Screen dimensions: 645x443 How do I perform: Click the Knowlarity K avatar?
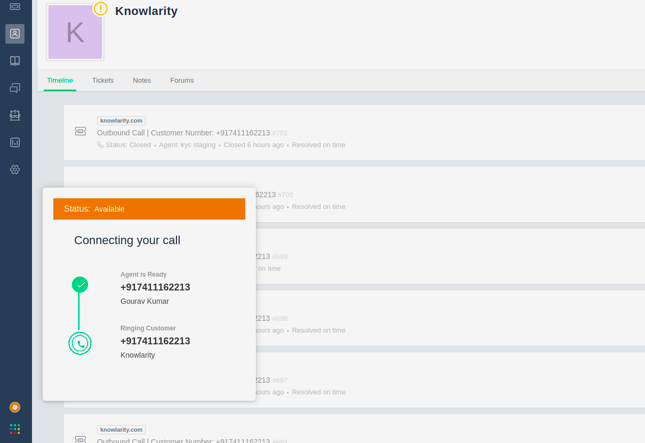(x=75, y=32)
